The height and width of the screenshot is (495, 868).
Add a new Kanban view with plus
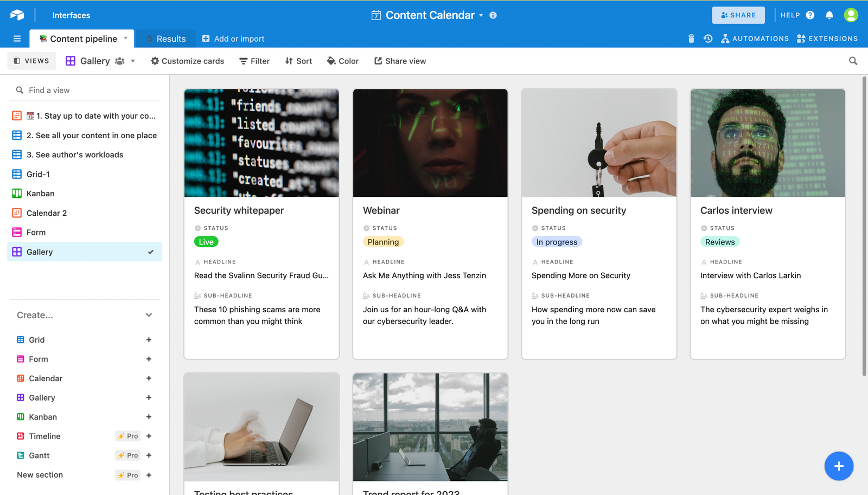(149, 417)
